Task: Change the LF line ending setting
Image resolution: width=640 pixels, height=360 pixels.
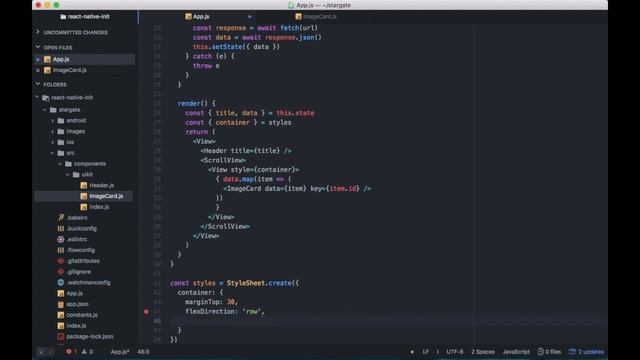Action: click(x=426, y=351)
